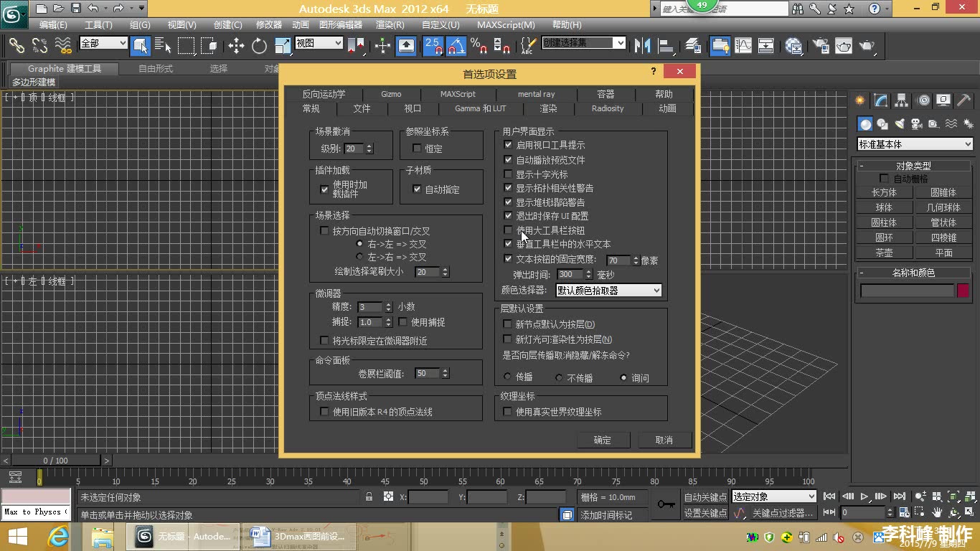This screenshot has height=551, width=980.
Task: Switch to the Gamma 和 LUT tab
Action: [x=480, y=108]
